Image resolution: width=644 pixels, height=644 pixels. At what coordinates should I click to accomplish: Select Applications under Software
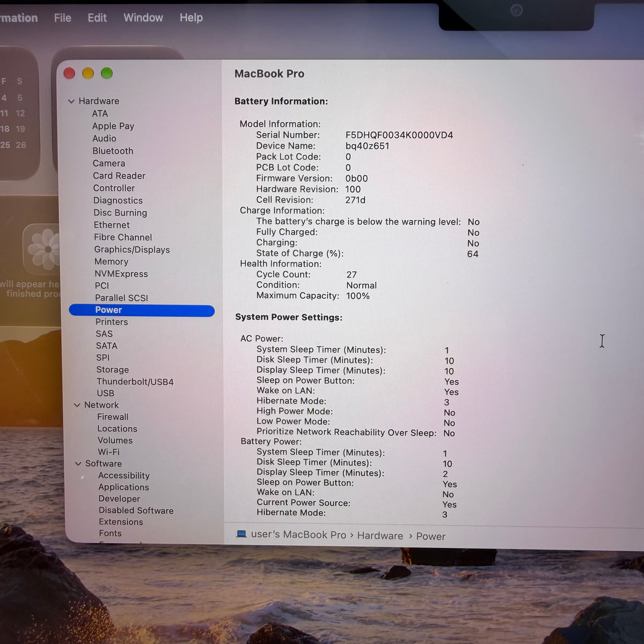[123, 487]
